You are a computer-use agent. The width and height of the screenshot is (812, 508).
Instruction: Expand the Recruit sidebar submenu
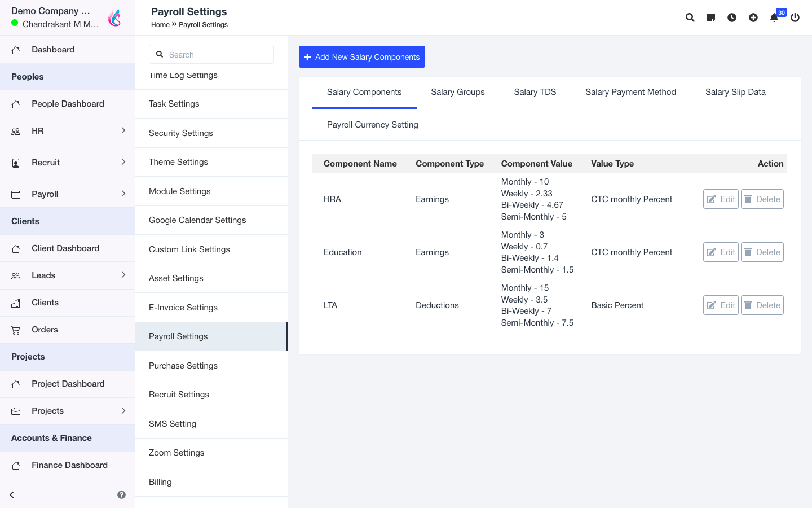[x=123, y=162]
